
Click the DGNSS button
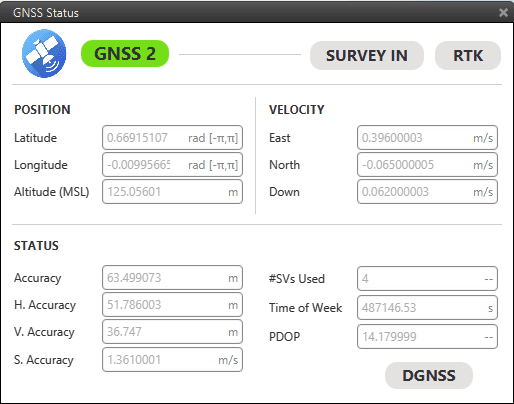429,375
